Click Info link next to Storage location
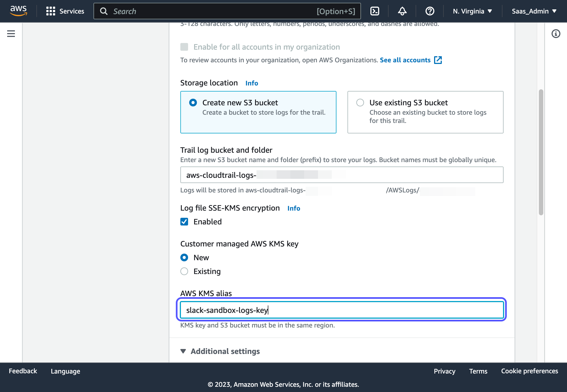567x392 pixels. point(252,83)
